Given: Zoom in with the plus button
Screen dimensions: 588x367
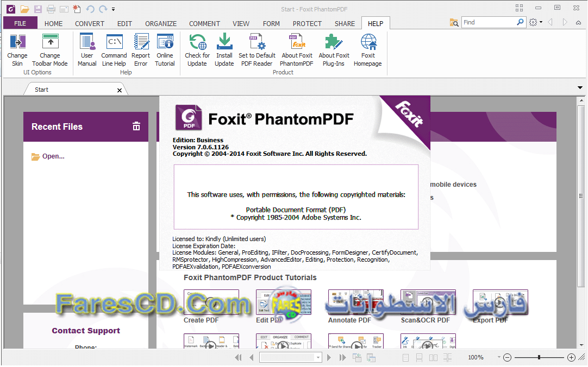Looking at the screenshot, I should (571, 358).
